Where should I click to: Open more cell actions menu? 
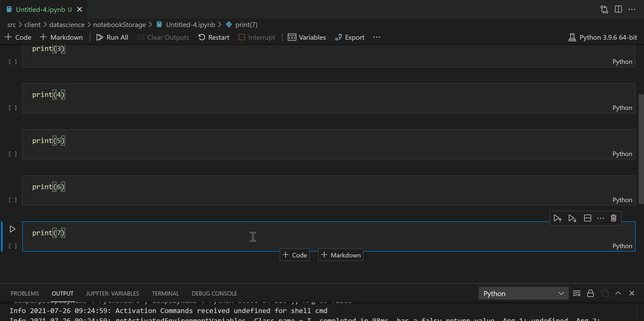600,218
